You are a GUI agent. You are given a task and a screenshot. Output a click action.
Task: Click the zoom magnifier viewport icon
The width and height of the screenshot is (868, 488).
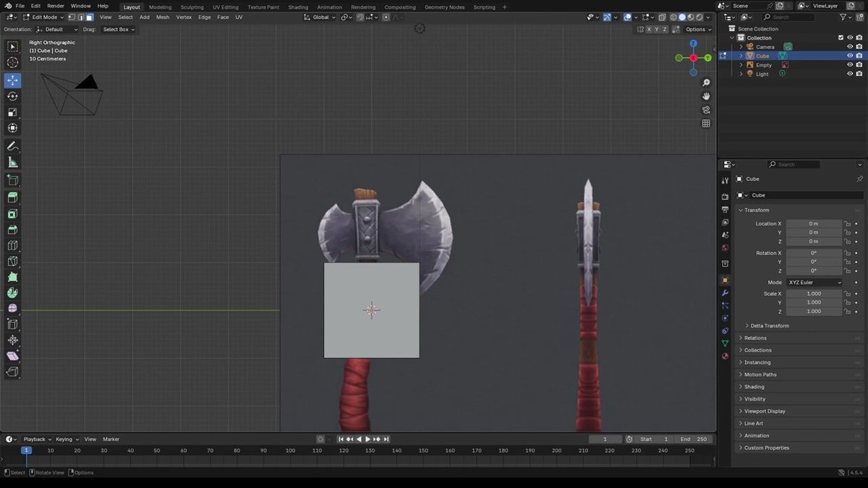click(706, 83)
